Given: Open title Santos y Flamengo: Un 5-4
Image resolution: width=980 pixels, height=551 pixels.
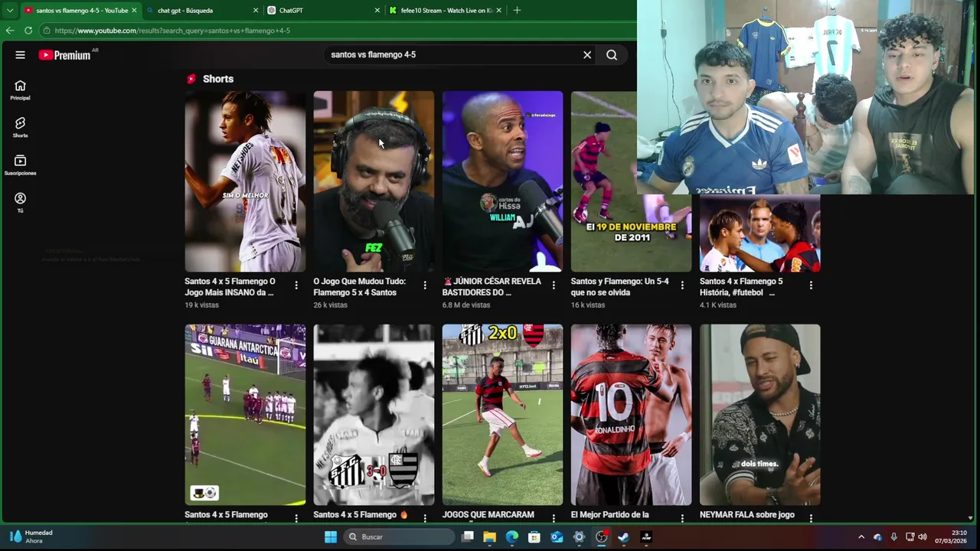Looking at the screenshot, I should (x=619, y=287).
